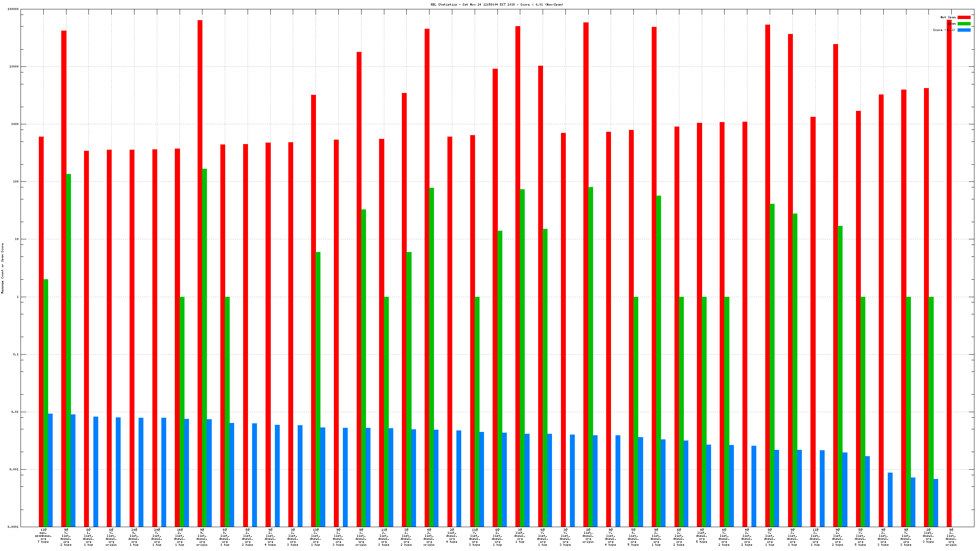
Task: Click the 1000 y-axis tick label
Action: pos(15,124)
